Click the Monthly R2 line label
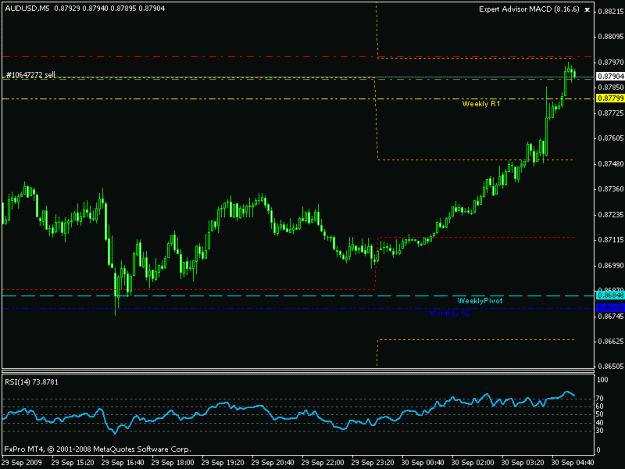The image size is (625, 469). [450, 314]
